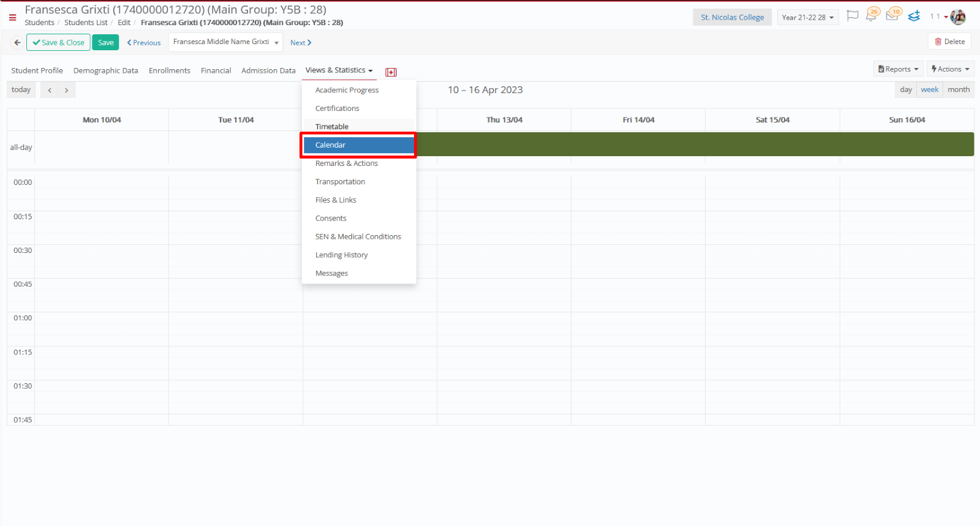Click Tue 11/04 column header
Image resolution: width=980 pixels, height=526 pixels.
pos(236,120)
